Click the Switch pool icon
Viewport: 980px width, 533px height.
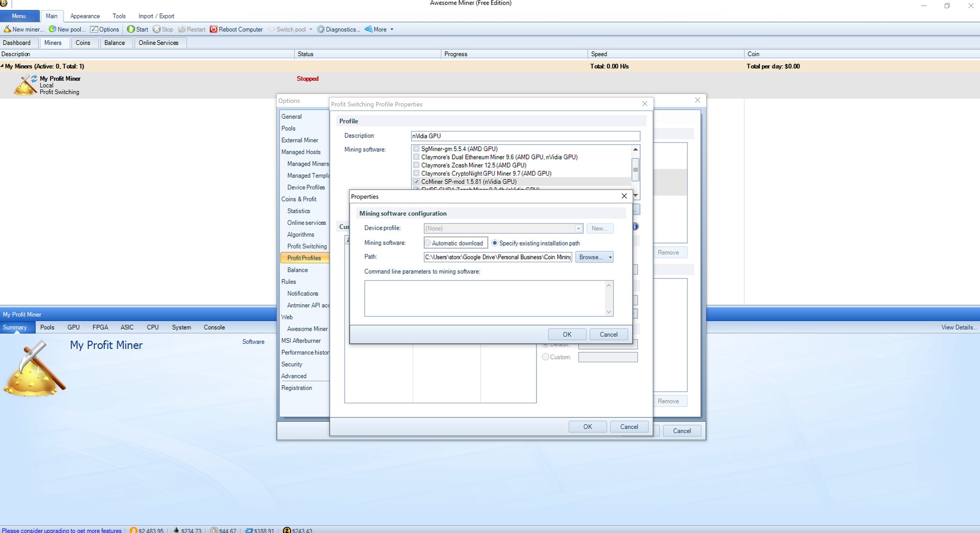[x=271, y=29]
